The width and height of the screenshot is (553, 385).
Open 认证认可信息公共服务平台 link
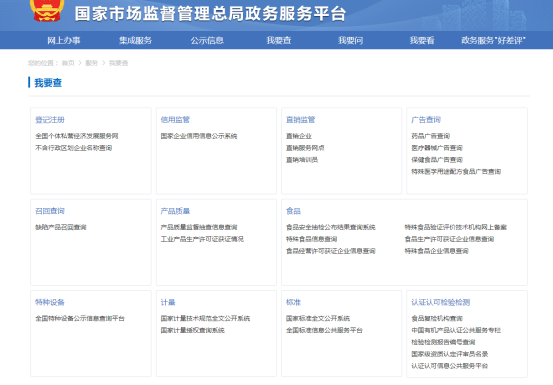click(450, 366)
